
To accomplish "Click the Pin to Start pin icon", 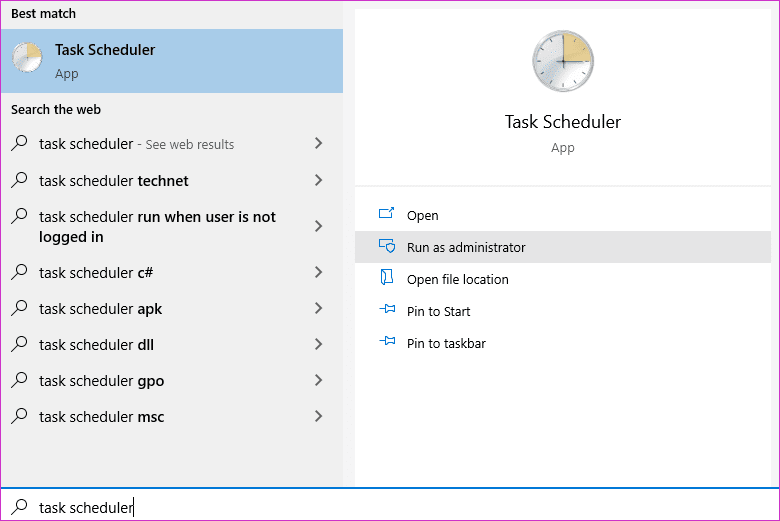I will click(x=387, y=309).
